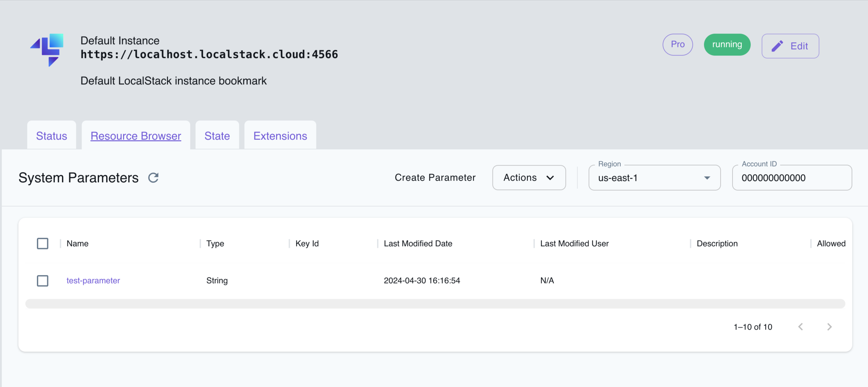Go to the previous page of parameters
The width and height of the screenshot is (868, 387).
pyautogui.click(x=801, y=326)
